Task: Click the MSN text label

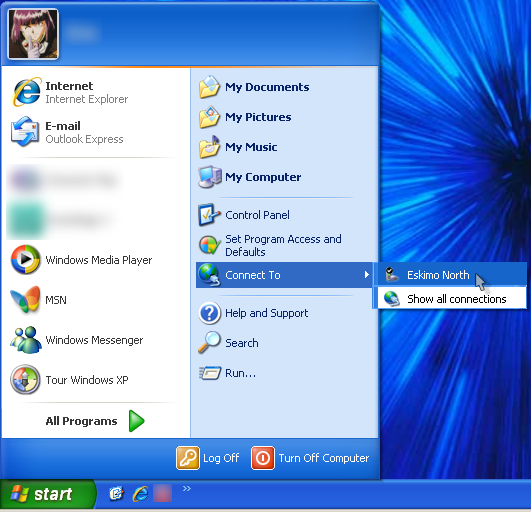Action: click(x=56, y=300)
